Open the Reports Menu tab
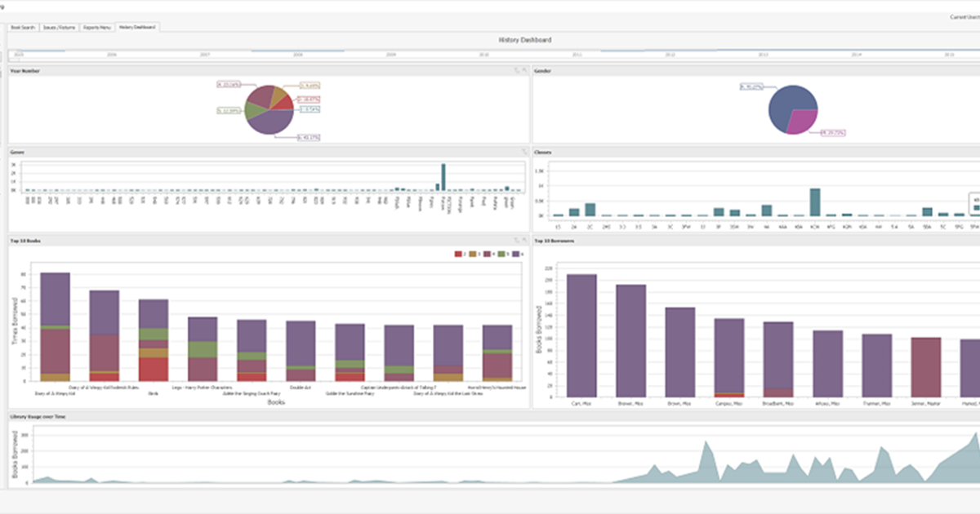The width and height of the screenshot is (980, 514). pyautogui.click(x=96, y=27)
